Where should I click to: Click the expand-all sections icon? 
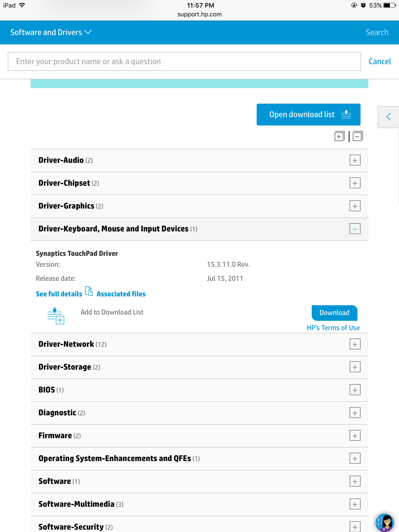[x=339, y=136]
